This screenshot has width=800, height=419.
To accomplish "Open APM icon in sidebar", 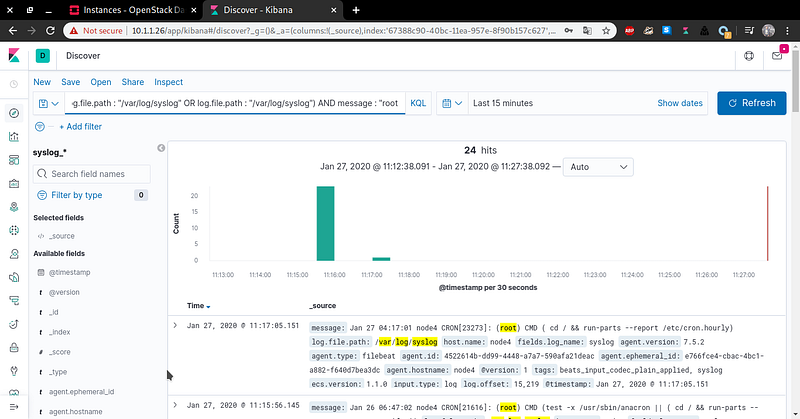I will (x=14, y=301).
